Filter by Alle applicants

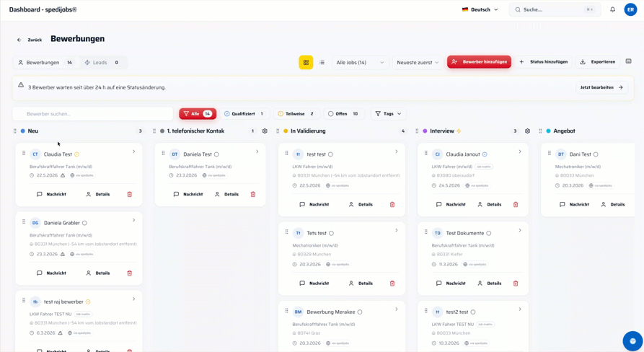pos(198,114)
